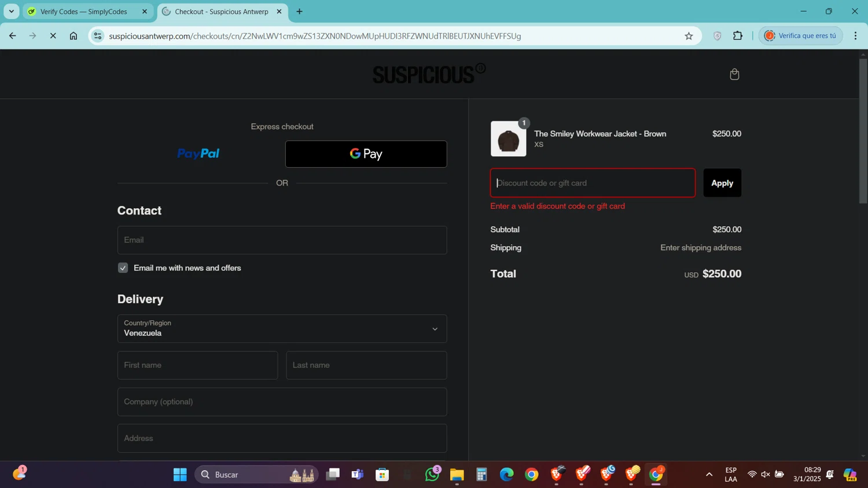Click the Verifica que eres tú profile button
This screenshot has width=868, height=488.
(x=800, y=36)
